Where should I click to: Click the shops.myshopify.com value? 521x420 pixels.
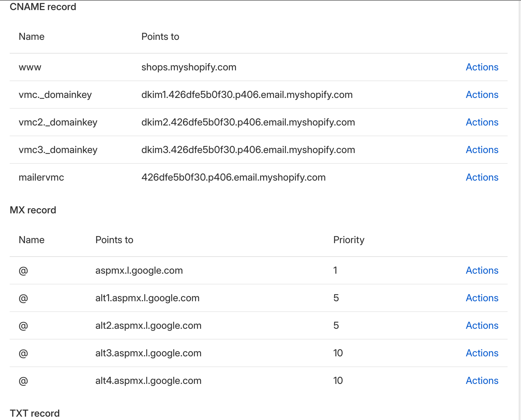click(189, 67)
